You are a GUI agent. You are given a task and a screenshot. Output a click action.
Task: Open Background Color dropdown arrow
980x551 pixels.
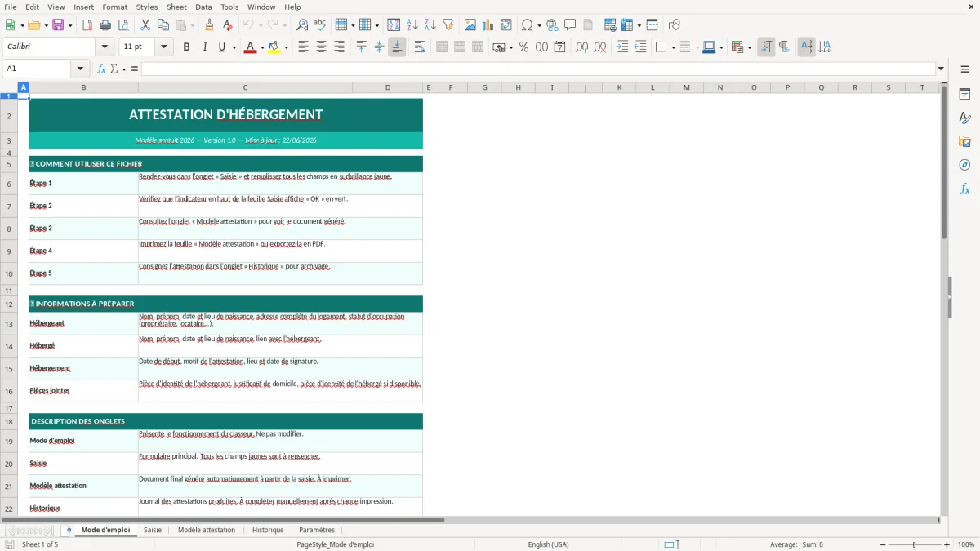[x=286, y=47]
